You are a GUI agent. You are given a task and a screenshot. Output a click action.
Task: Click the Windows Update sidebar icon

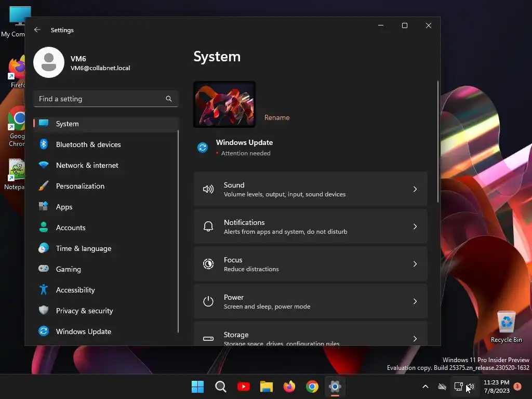(x=44, y=331)
